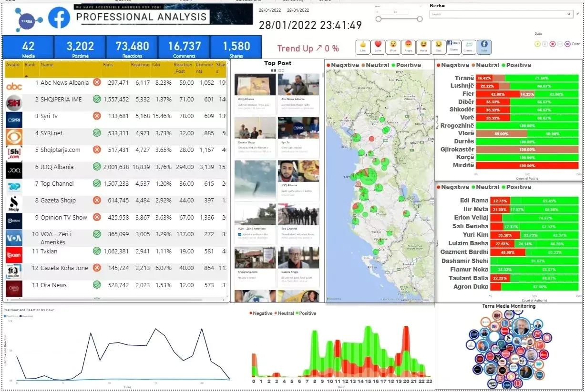Click the left handle of the hour slider

point(379,19)
